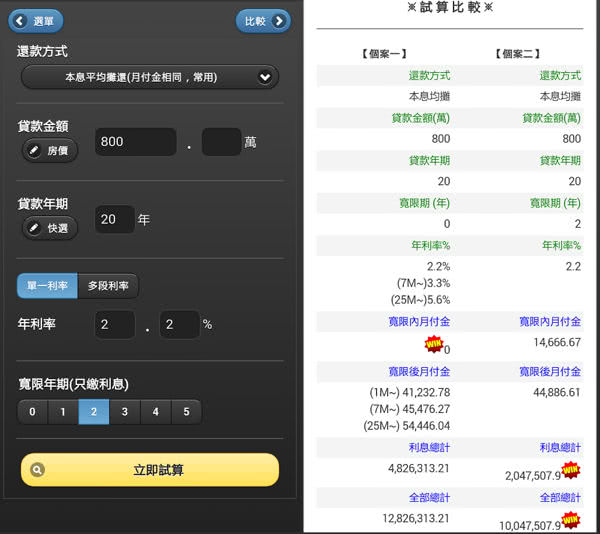Click the grace period value 0 in case one
Image resolution: width=600 pixels, height=534 pixels.
447,224
